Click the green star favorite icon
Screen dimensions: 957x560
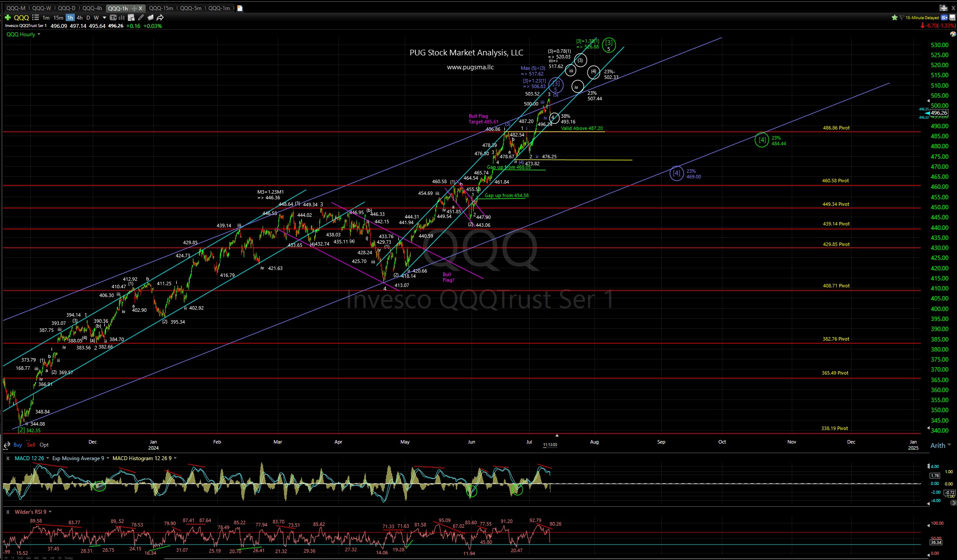[895, 17]
